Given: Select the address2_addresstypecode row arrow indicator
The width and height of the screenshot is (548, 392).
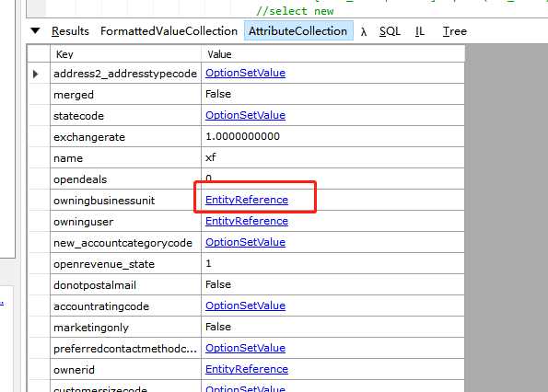Looking at the screenshot, I should click(x=35, y=74).
